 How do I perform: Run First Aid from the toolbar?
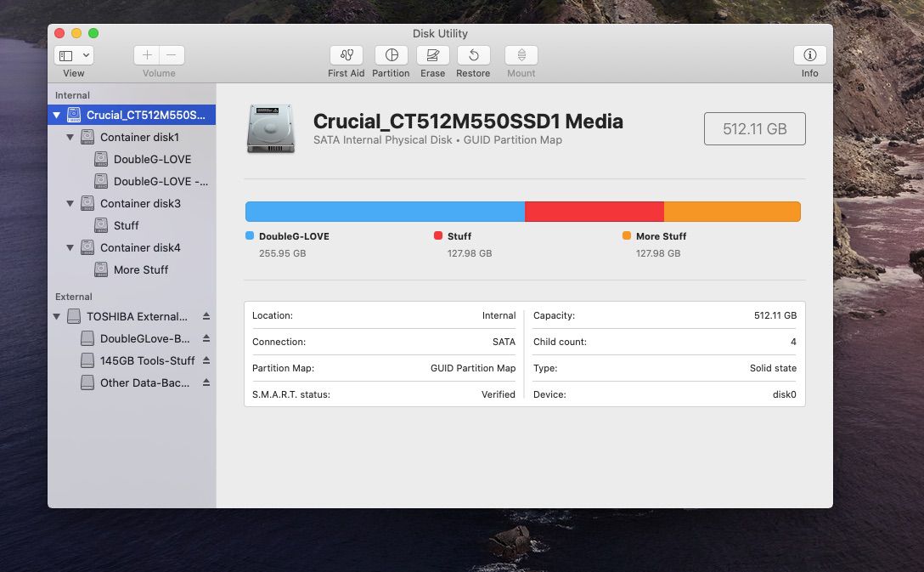tap(346, 55)
